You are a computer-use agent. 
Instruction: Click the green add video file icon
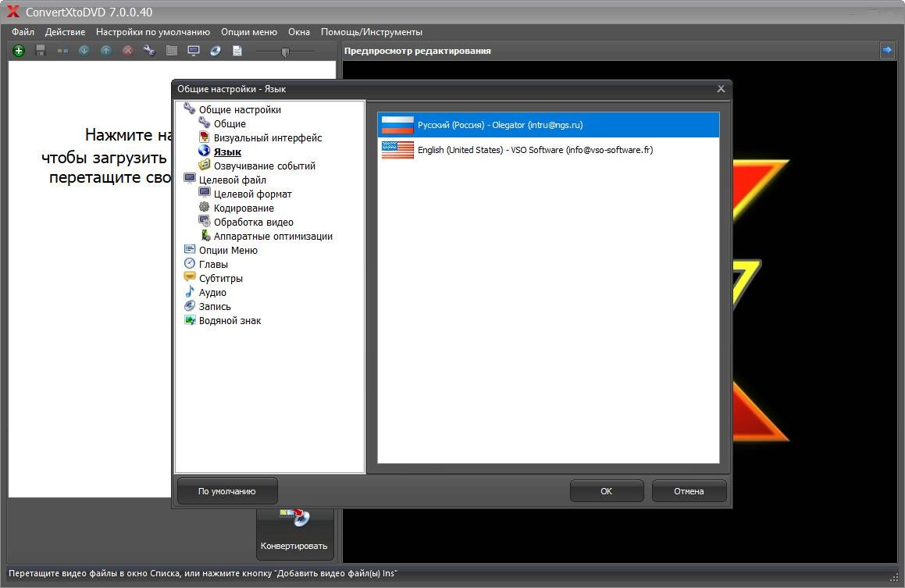pos(19,51)
